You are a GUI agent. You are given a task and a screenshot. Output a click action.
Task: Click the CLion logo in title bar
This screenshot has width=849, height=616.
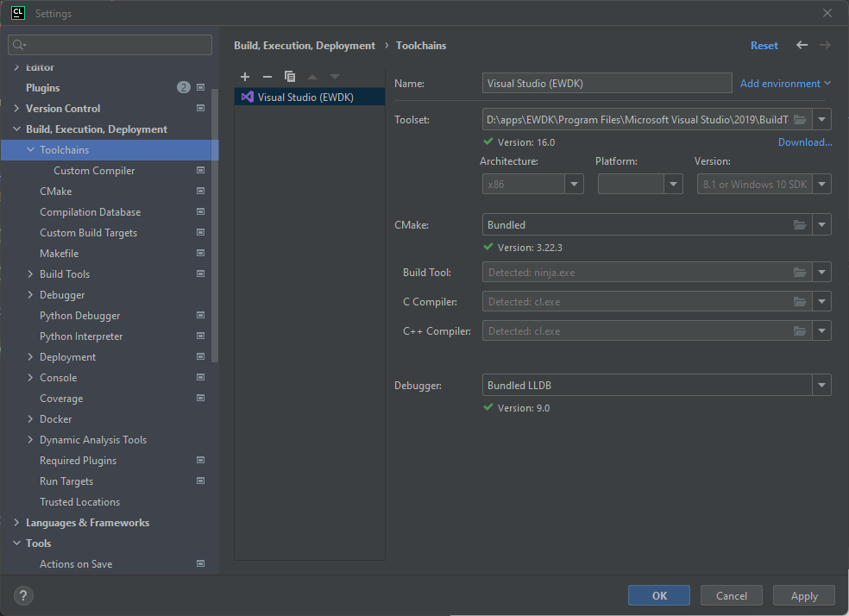[18, 13]
